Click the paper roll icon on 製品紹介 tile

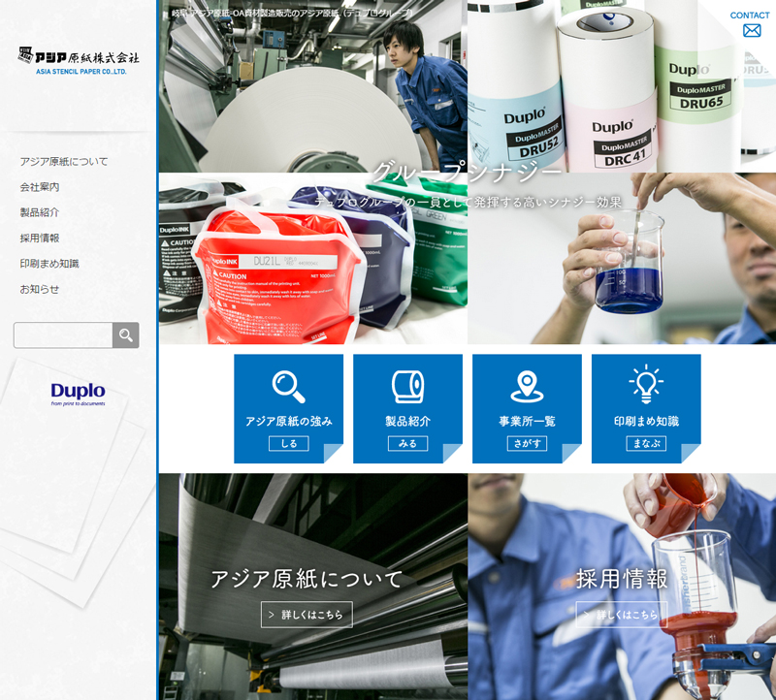[x=407, y=386]
